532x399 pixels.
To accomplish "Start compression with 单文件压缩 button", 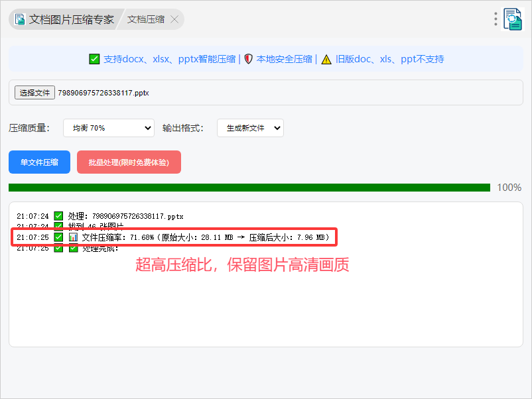I will (39, 162).
